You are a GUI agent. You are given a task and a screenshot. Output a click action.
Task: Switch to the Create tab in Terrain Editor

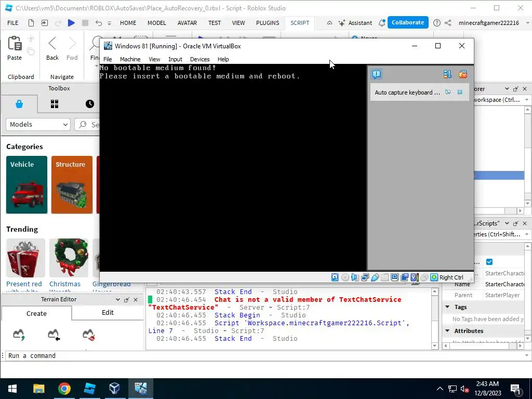tap(37, 313)
